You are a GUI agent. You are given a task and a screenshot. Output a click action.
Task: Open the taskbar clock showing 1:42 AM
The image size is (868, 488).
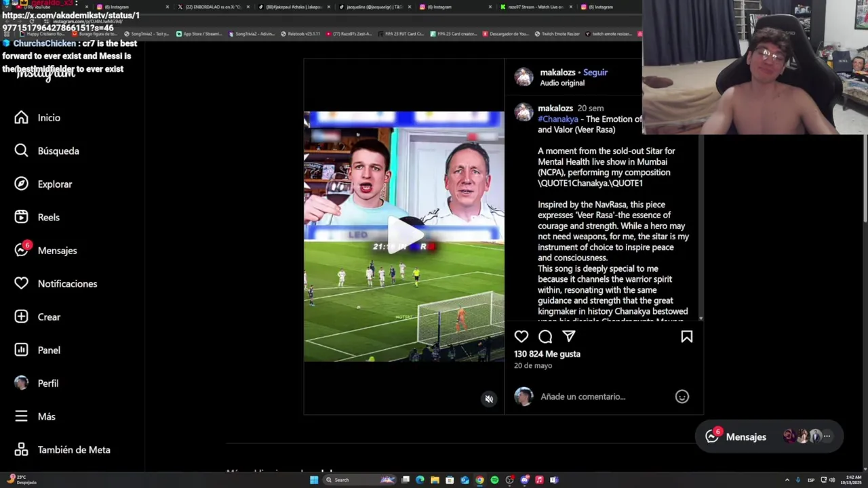point(852,480)
